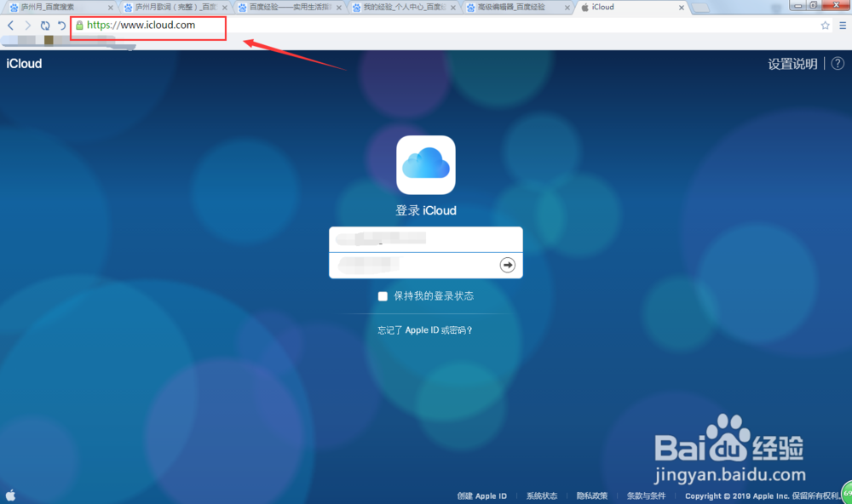Close the 庐州月_百度搜索 tab
The image size is (852, 504).
pyautogui.click(x=110, y=8)
